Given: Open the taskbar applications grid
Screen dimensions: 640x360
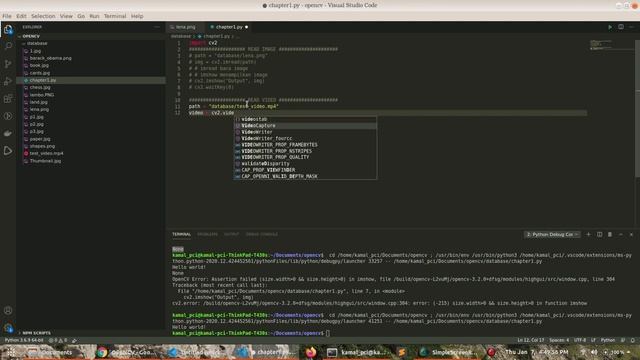Looking at the screenshot, I should tap(11, 352).
